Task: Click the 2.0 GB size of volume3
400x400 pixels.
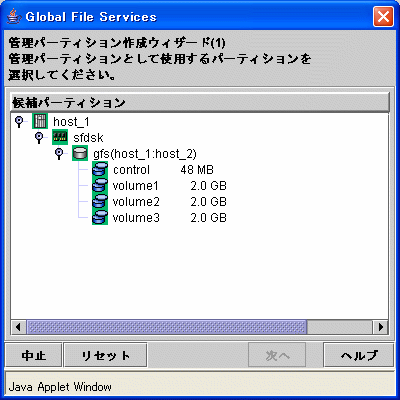Action: (x=209, y=218)
